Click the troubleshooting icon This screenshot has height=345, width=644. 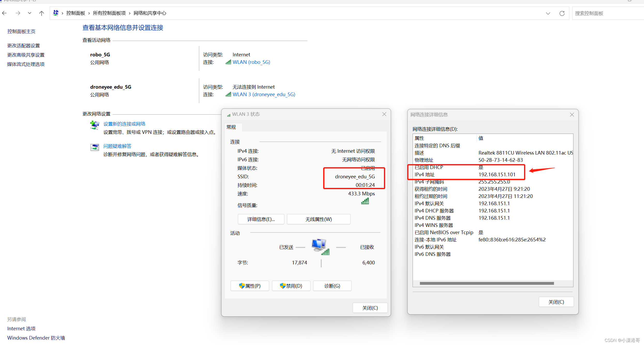(x=95, y=147)
